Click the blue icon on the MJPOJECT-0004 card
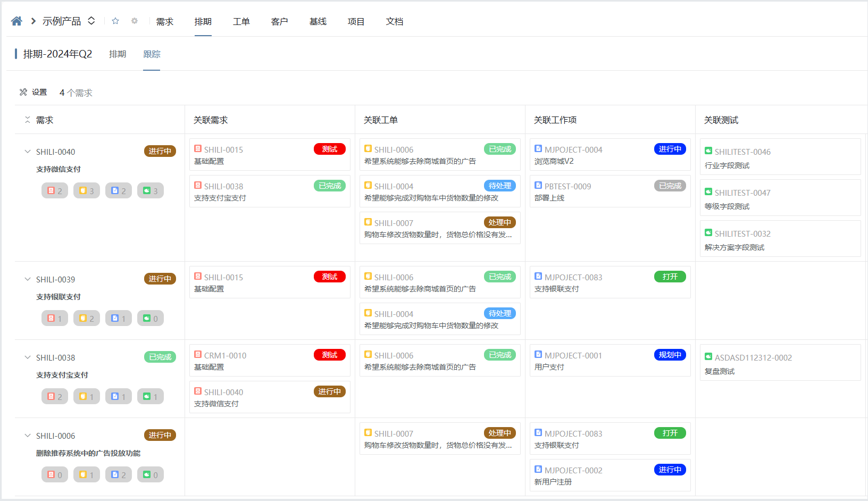 tap(538, 149)
